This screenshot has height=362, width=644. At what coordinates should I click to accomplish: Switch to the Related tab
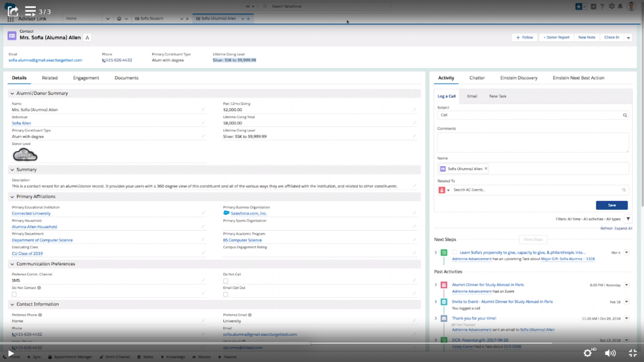tap(50, 78)
